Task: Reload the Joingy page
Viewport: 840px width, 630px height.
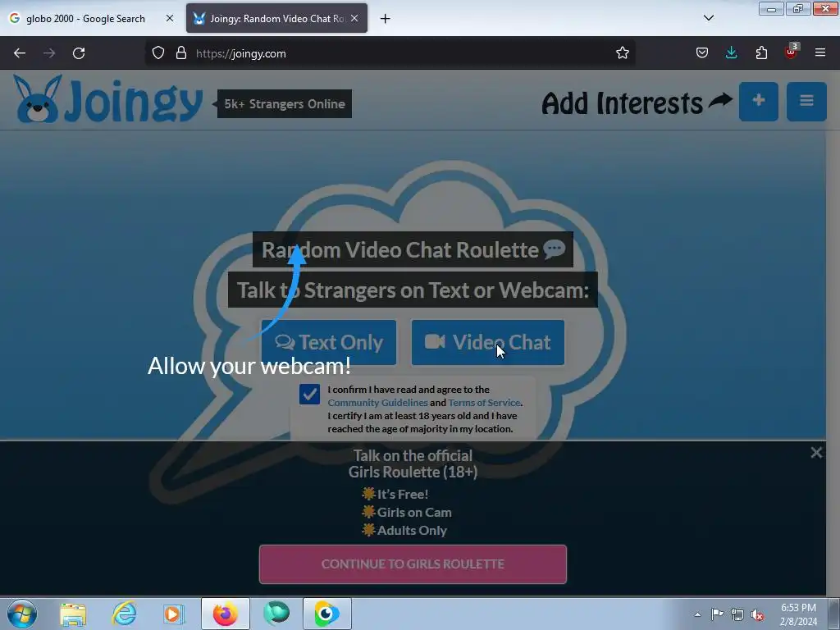Action: click(79, 53)
